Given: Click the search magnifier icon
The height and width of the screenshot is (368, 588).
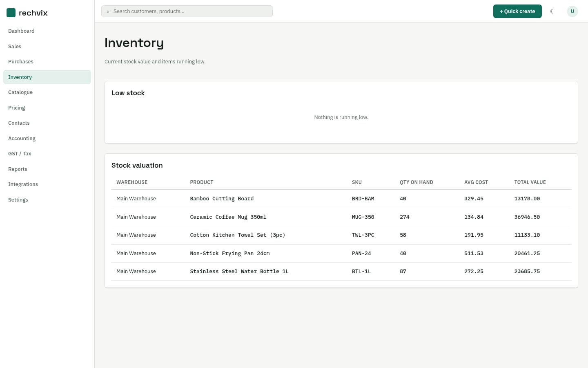Looking at the screenshot, I should click(108, 11).
